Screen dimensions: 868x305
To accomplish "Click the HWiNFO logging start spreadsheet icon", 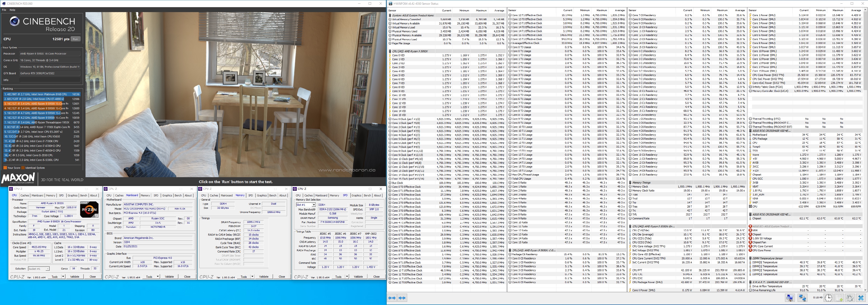I will (839, 298).
